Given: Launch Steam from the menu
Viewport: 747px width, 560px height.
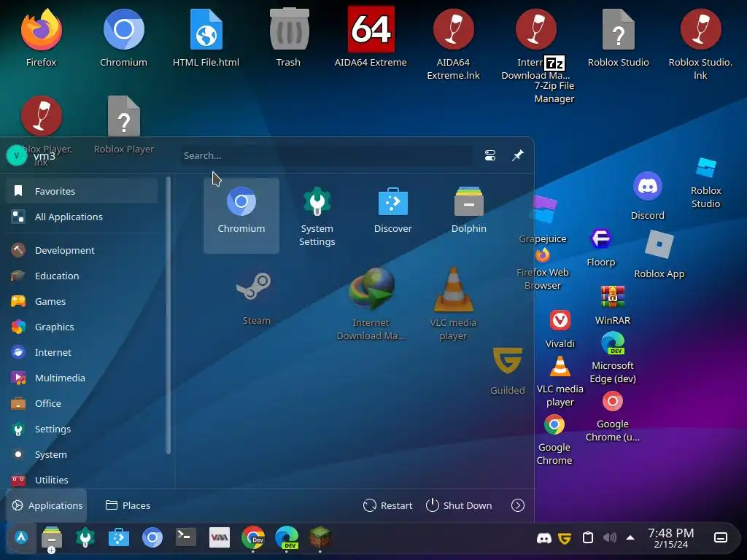Looking at the screenshot, I should pyautogui.click(x=256, y=298).
